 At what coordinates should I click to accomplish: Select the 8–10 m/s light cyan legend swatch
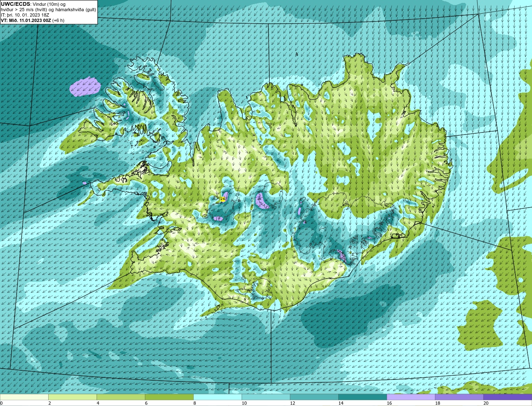tap(217, 397)
